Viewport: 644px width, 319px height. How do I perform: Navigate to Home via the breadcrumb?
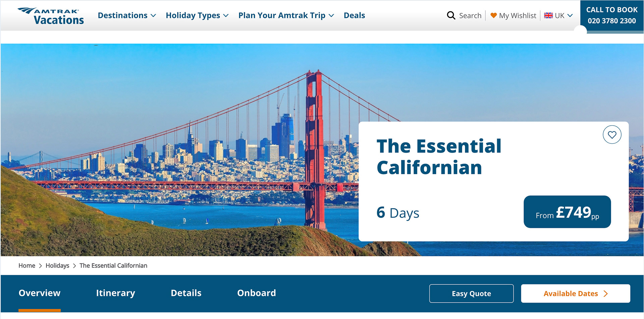click(x=27, y=265)
